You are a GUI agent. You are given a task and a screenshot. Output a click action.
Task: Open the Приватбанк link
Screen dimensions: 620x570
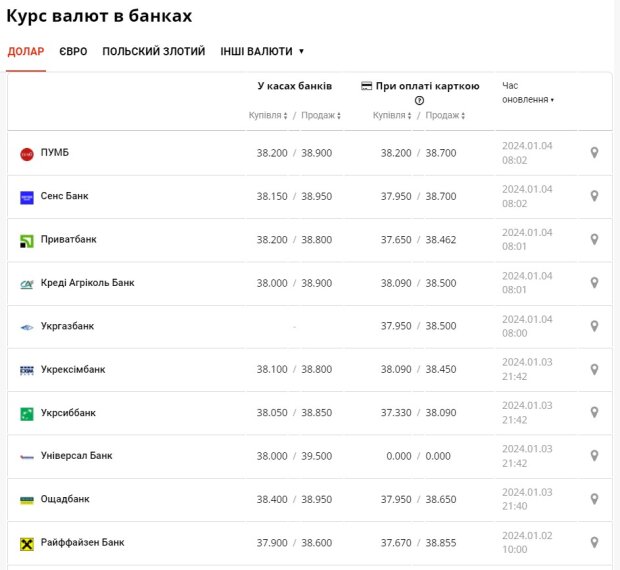click(68, 239)
